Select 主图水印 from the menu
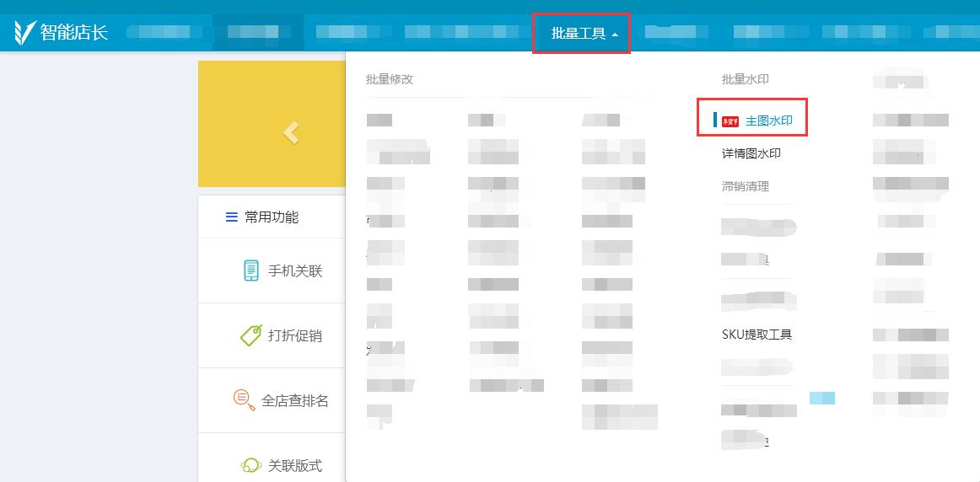This screenshot has height=482, width=980. (769, 121)
